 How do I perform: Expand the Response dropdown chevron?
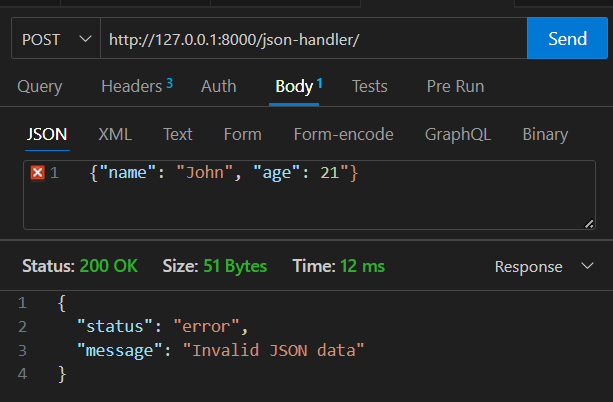tap(586, 267)
